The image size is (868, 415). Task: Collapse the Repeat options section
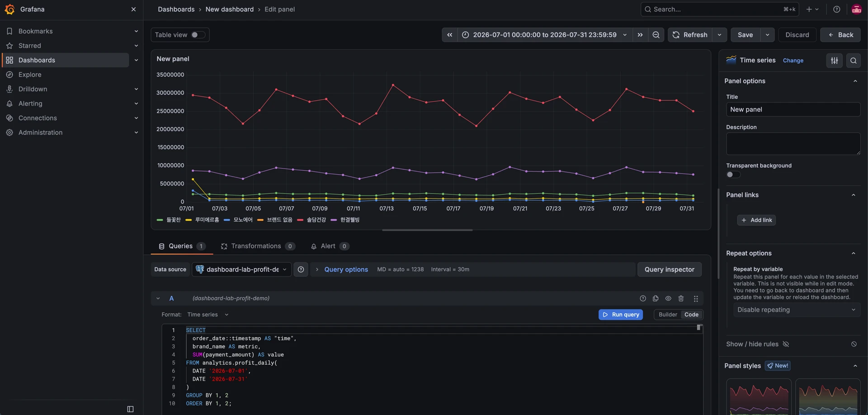pyautogui.click(x=854, y=253)
